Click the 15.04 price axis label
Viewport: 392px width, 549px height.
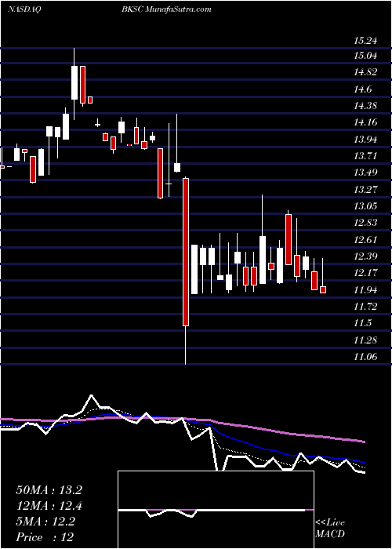click(365, 56)
